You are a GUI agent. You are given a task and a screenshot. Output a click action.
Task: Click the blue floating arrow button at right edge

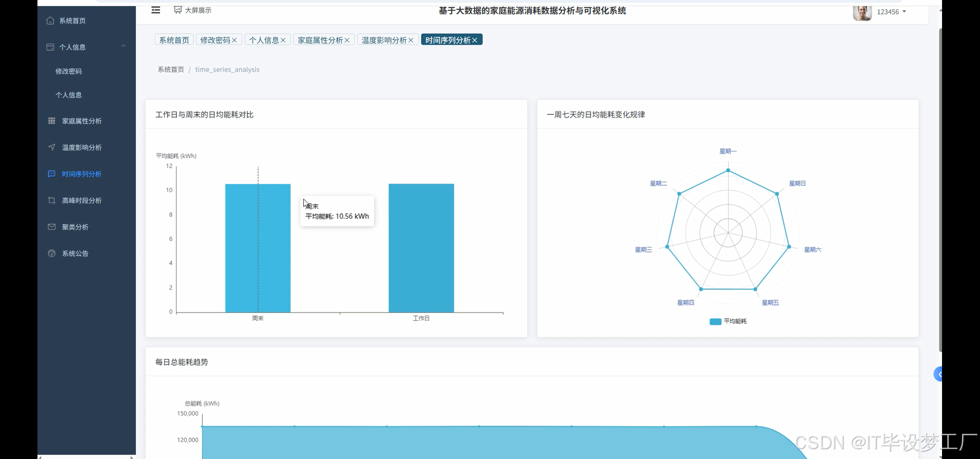(938, 374)
